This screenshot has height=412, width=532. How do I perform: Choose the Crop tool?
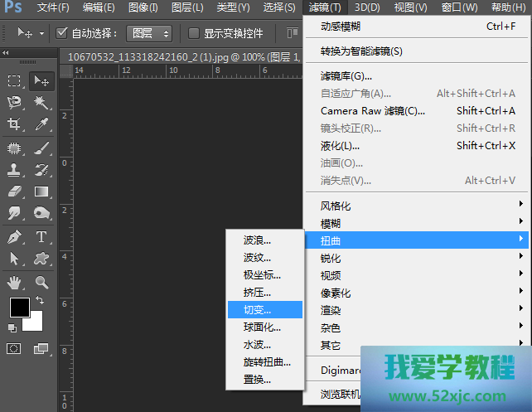(15, 125)
